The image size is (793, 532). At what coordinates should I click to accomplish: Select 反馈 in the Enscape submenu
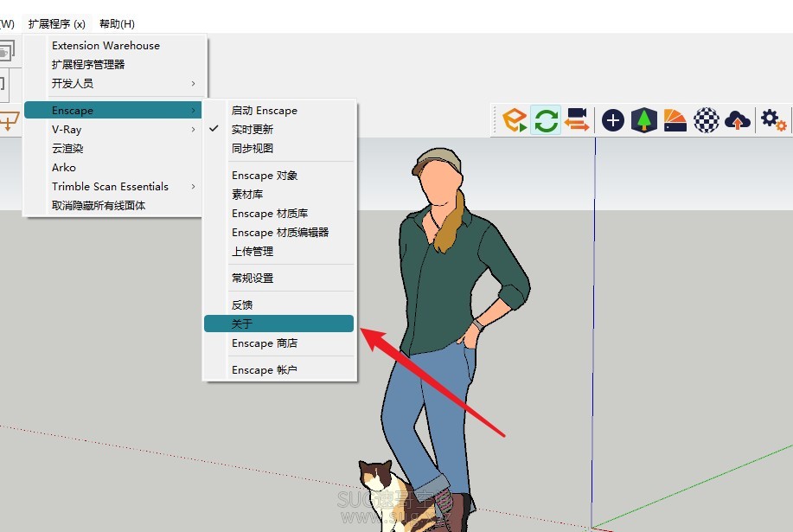point(278,305)
